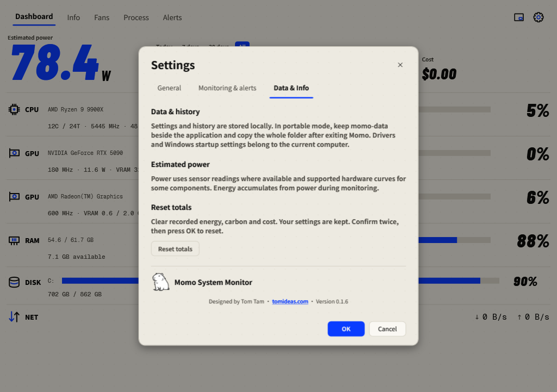Click the Reset totals button
Screen dimensions: 557x392
pyautogui.click(x=175, y=249)
